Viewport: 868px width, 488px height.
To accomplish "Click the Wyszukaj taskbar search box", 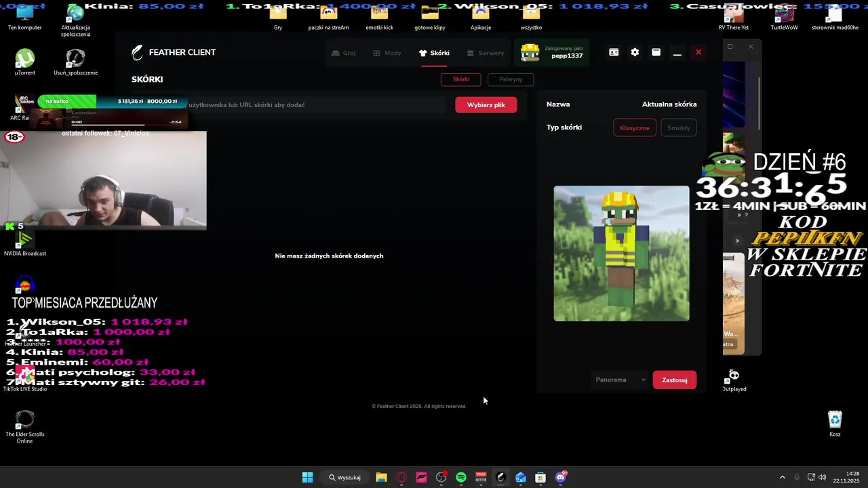I will point(344,477).
